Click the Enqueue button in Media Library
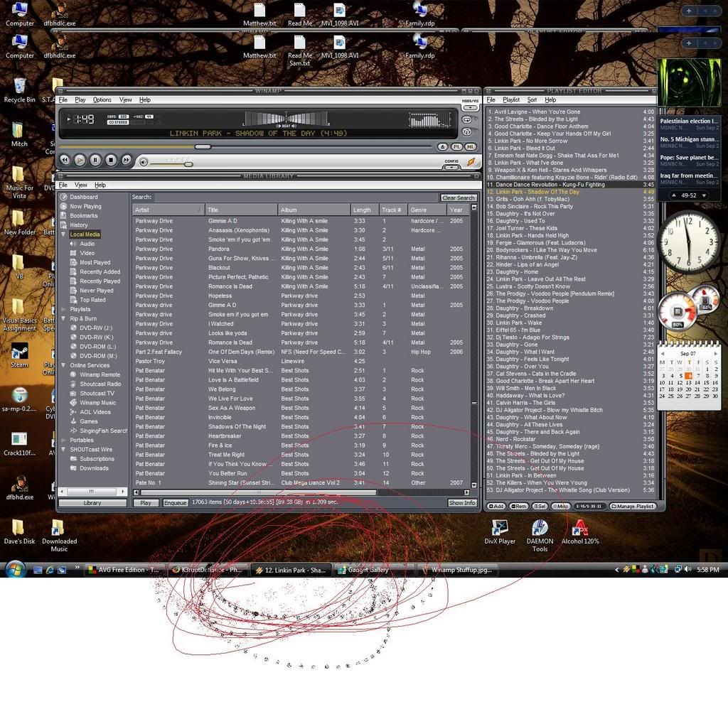The image size is (728, 719). (x=175, y=503)
